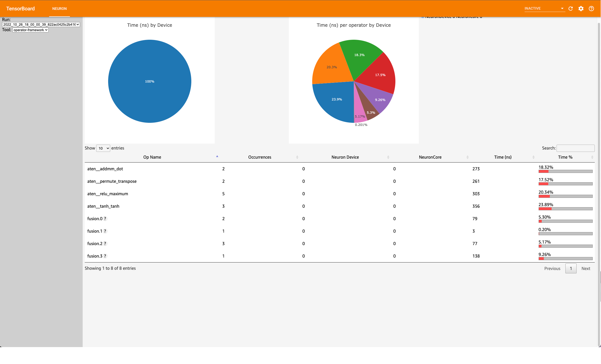Click the 273 time value cell

tap(476, 169)
